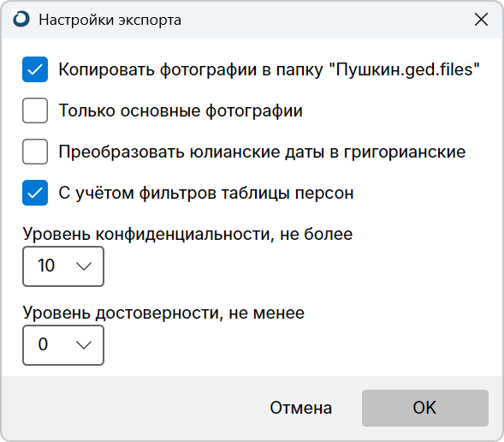Click the "Только основные фотографии" label text
504x442 pixels.
coord(181,111)
